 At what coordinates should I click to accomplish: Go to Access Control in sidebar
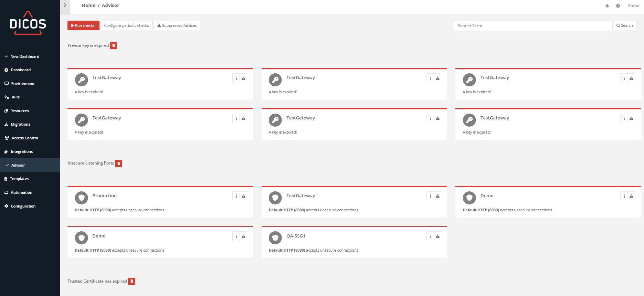click(x=25, y=138)
